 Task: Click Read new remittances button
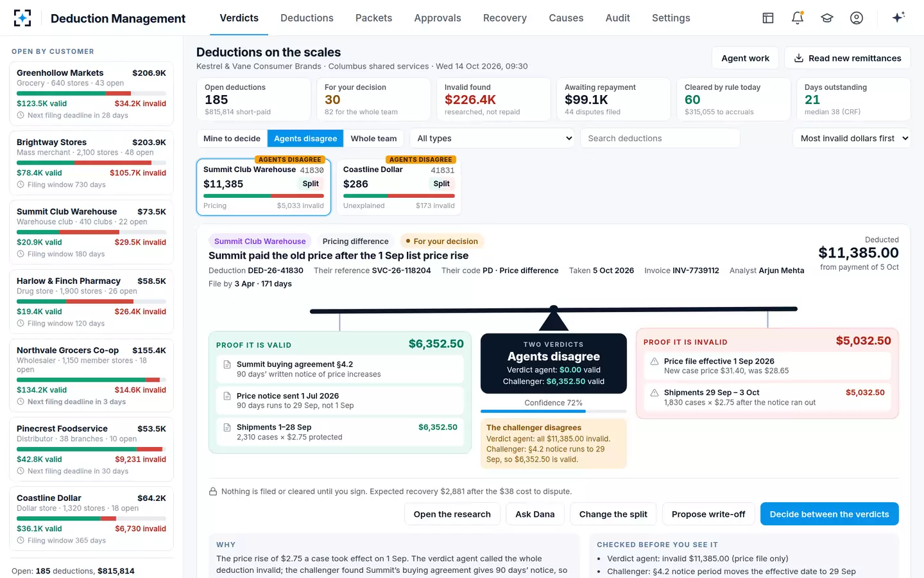(x=848, y=58)
